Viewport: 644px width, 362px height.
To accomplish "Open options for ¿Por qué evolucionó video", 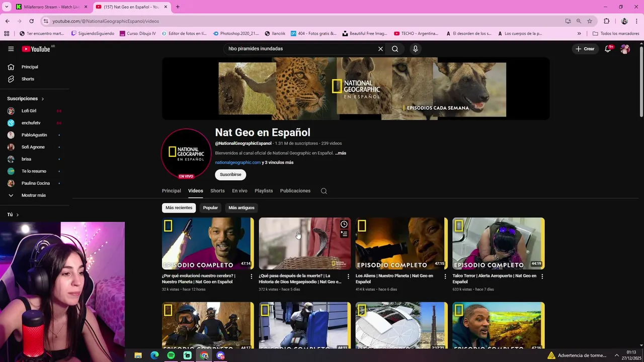I will (252, 277).
